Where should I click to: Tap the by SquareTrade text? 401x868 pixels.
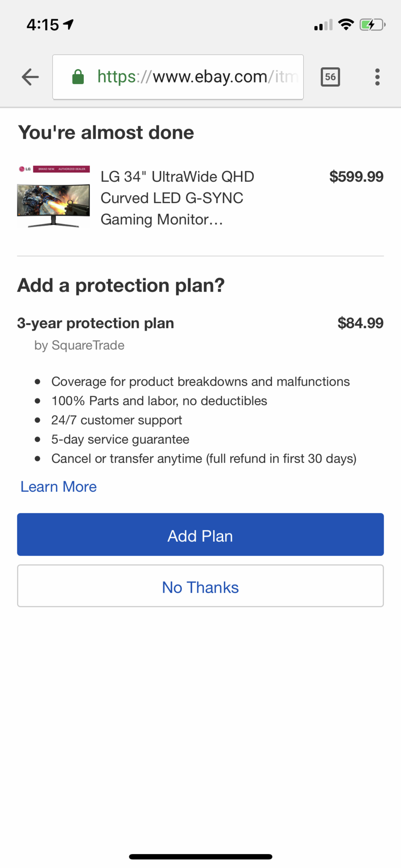coord(79,345)
